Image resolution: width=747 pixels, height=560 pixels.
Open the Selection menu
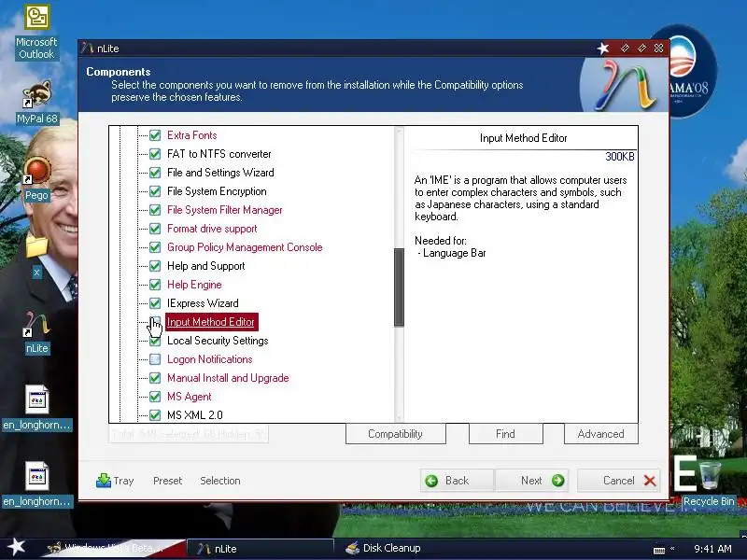(x=220, y=481)
